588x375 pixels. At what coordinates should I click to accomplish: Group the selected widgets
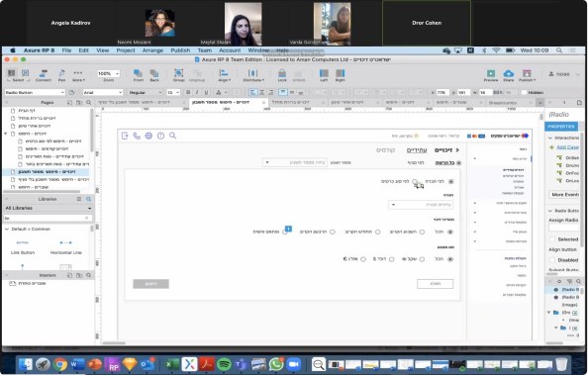coord(179,75)
